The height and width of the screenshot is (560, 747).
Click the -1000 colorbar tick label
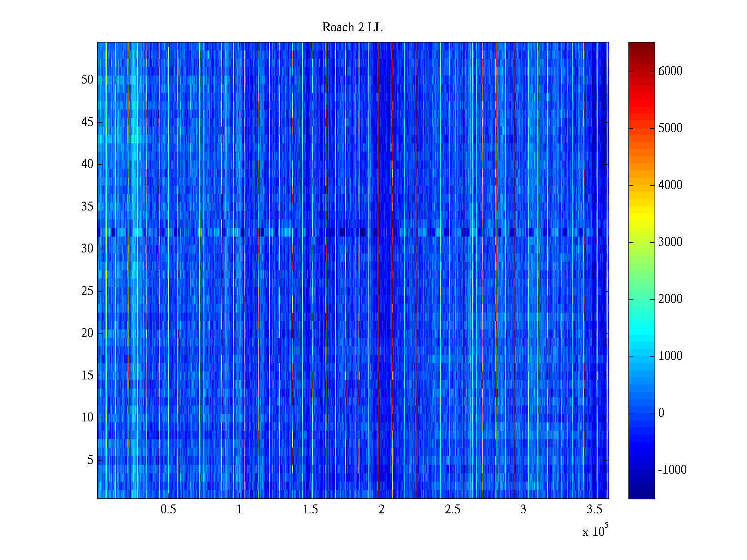pyautogui.click(x=672, y=469)
